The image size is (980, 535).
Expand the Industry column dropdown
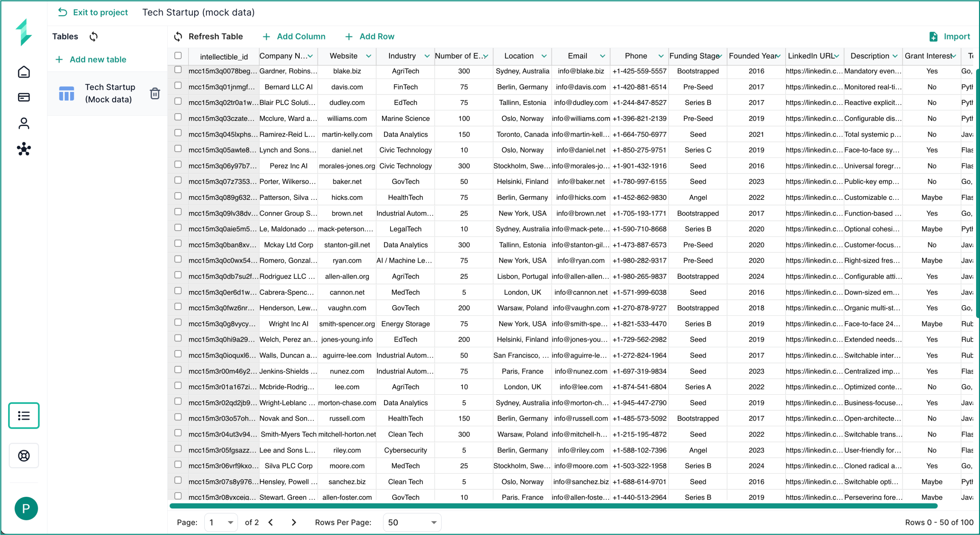coord(427,56)
